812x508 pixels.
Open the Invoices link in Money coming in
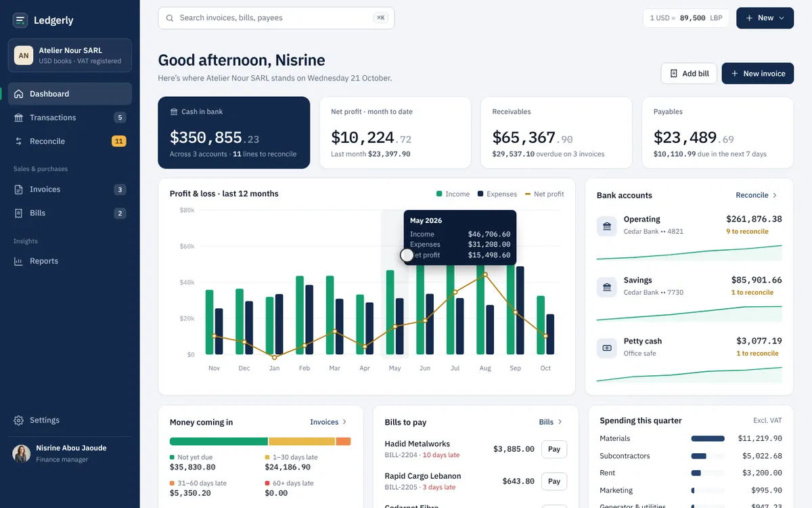point(328,422)
